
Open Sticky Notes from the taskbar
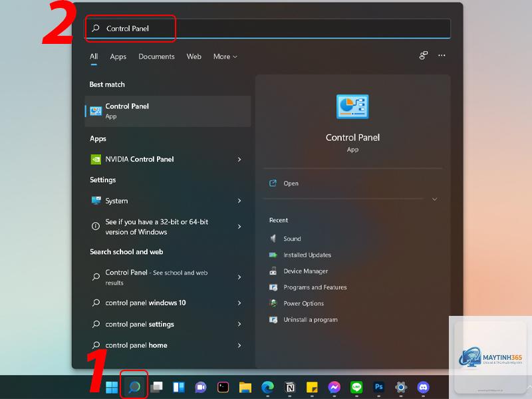[x=312, y=387]
